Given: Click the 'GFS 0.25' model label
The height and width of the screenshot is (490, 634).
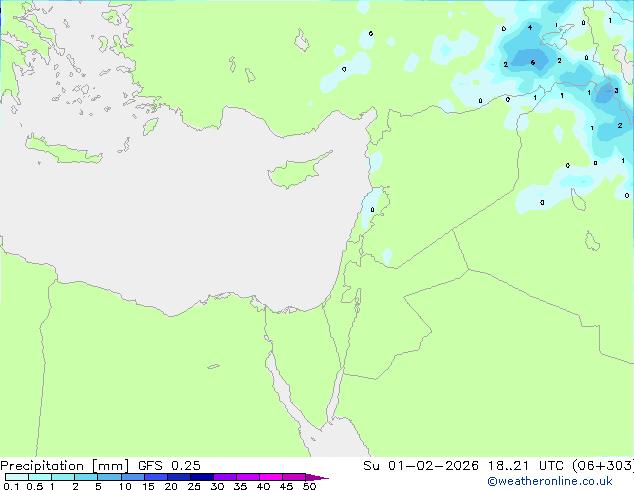Looking at the screenshot, I should click(x=169, y=466).
